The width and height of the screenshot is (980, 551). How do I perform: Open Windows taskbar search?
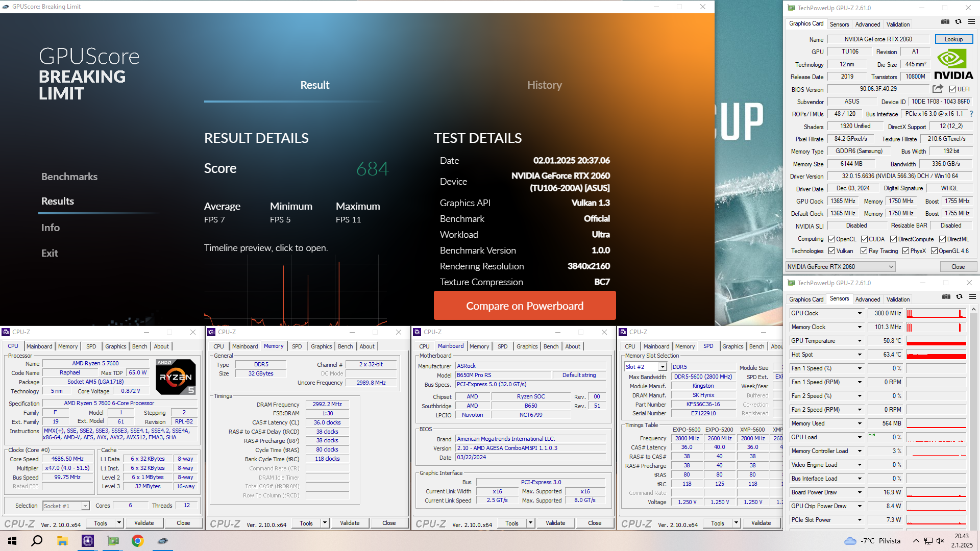click(37, 541)
